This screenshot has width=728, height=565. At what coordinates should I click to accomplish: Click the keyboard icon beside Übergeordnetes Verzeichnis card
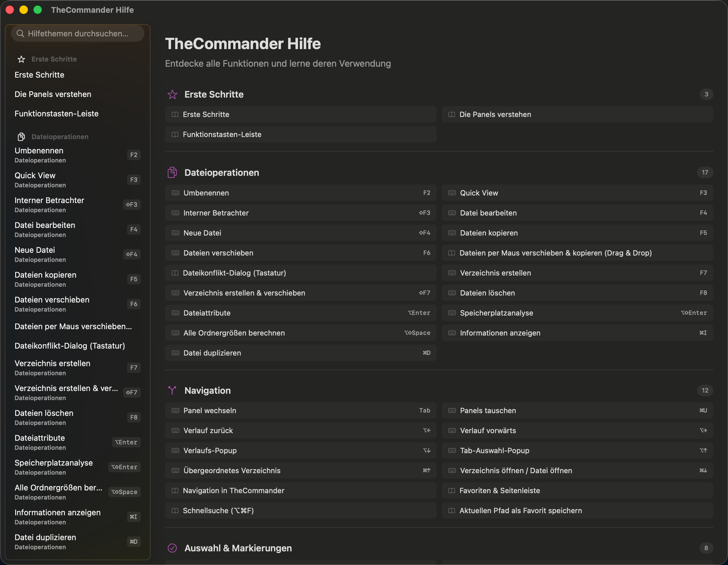pyautogui.click(x=175, y=470)
